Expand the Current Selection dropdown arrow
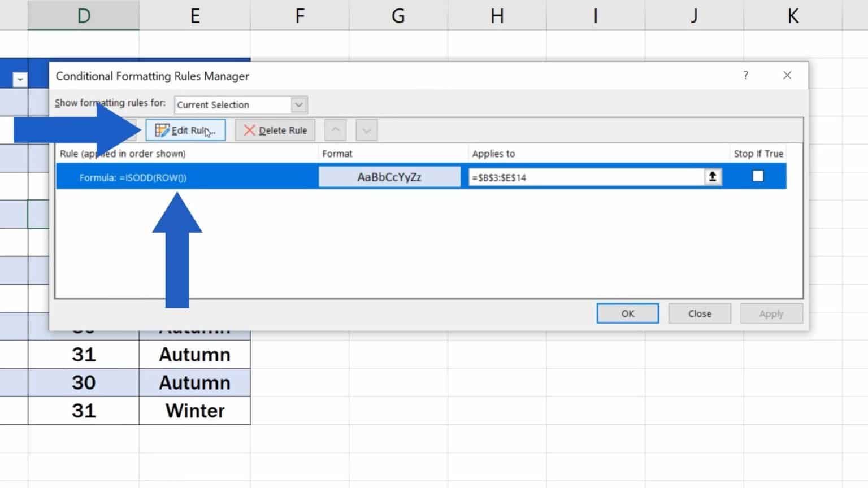 tap(298, 104)
